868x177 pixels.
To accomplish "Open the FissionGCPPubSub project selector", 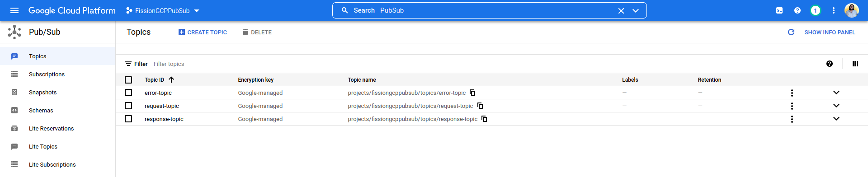I will (163, 10).
